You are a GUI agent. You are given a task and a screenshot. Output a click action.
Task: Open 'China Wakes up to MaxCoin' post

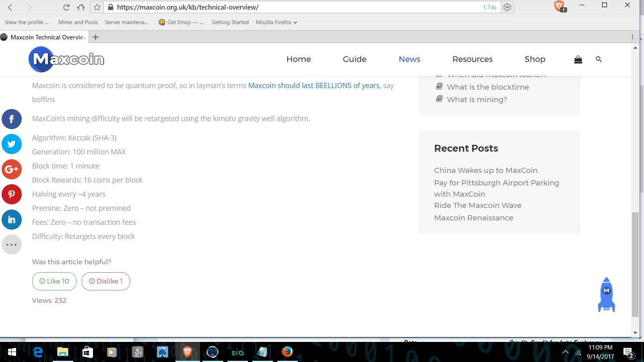click(x=486, y=170)
